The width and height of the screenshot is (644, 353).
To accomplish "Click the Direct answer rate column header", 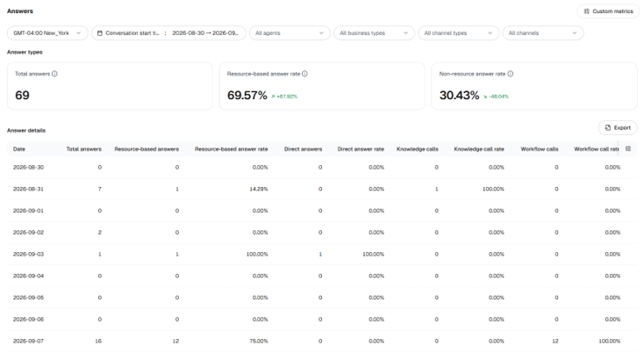I will pos(361,149).
